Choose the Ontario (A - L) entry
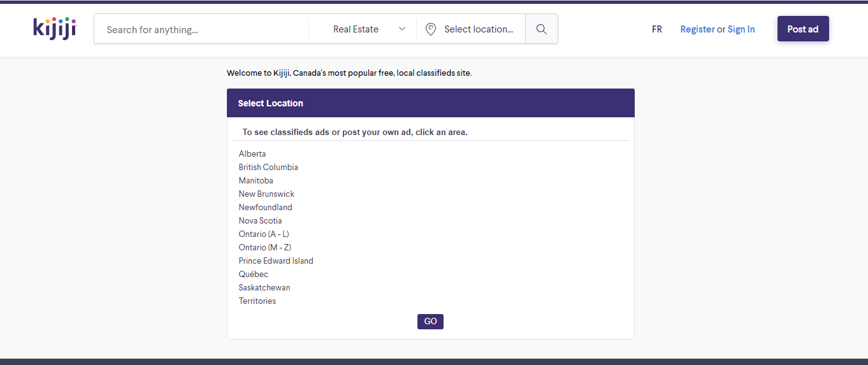Screen dimensions: 868x365 [x=264, y=234]
